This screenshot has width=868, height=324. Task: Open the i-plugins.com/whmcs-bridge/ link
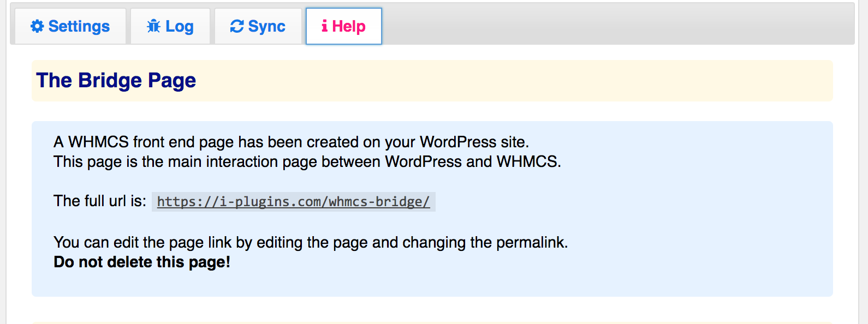click(294, 202)
